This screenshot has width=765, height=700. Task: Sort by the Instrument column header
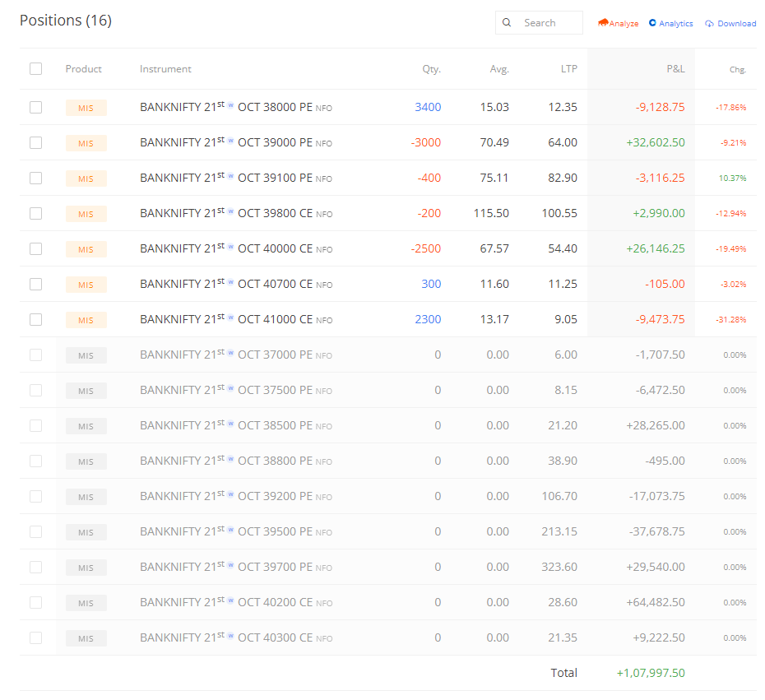(165, 69)
